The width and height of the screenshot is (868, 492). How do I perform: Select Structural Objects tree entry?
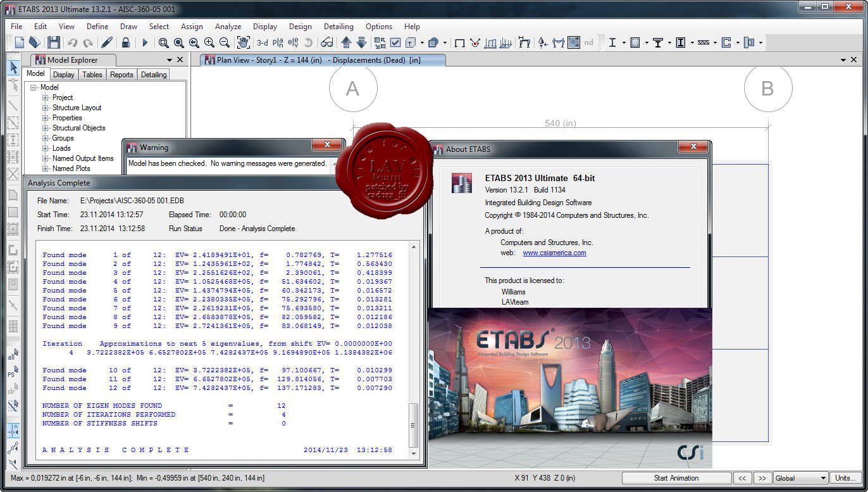click(79, 128)
